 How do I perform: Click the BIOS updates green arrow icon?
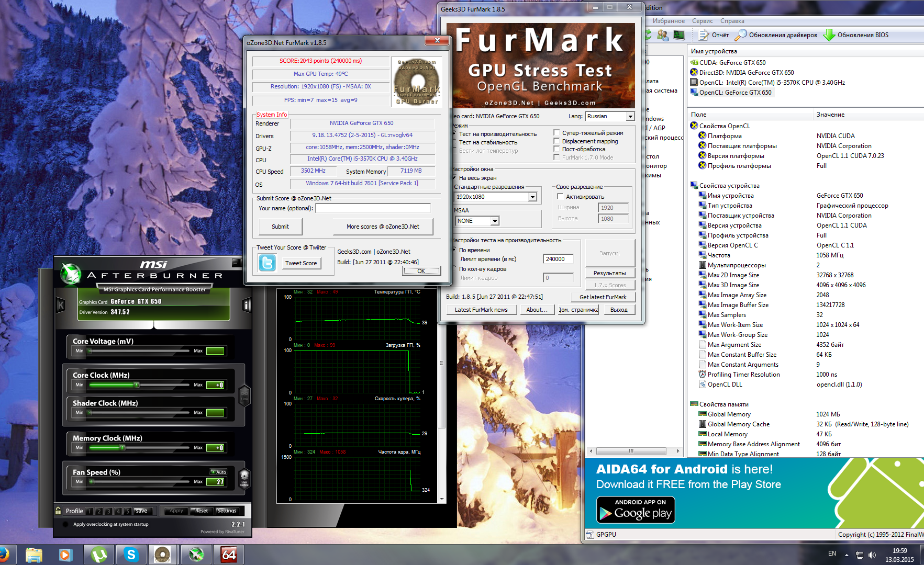coord(829,35)
